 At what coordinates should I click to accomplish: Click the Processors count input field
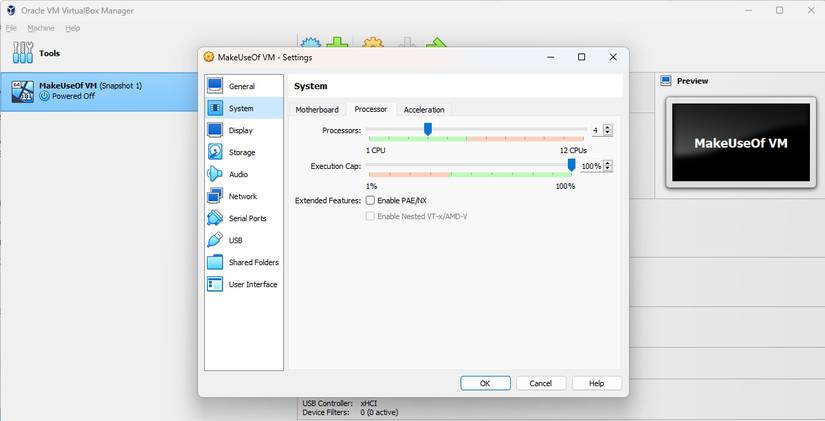[x=597, y=130]
